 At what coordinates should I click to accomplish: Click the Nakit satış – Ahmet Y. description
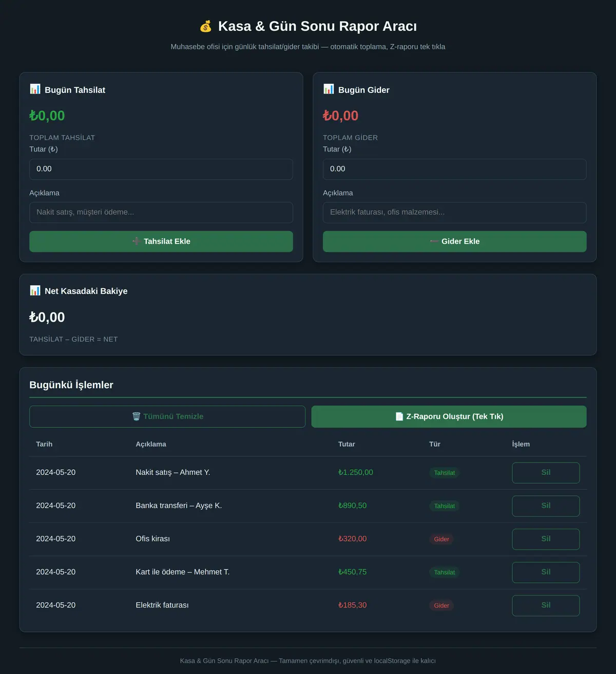(x=173, y=472)
